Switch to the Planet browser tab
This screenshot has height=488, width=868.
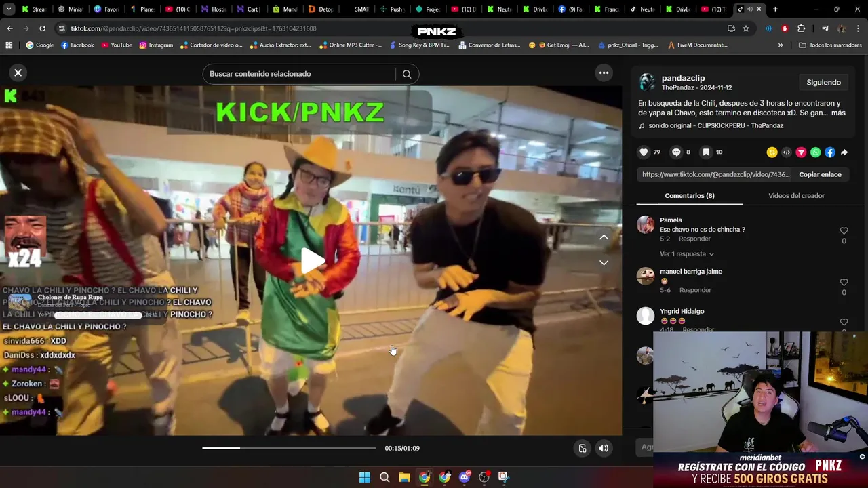pos(142,9)
